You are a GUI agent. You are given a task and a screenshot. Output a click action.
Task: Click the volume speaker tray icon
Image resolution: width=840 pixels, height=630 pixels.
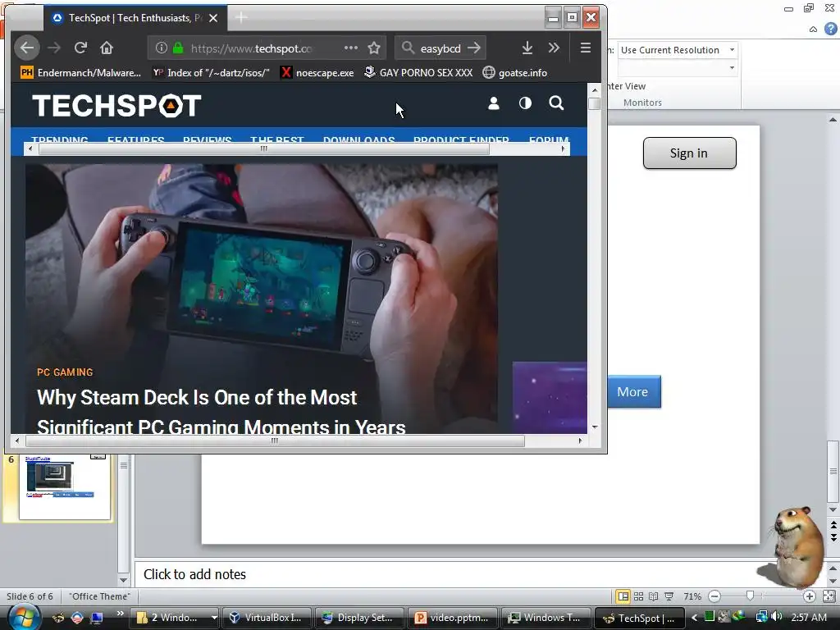(x=776, y=617)
